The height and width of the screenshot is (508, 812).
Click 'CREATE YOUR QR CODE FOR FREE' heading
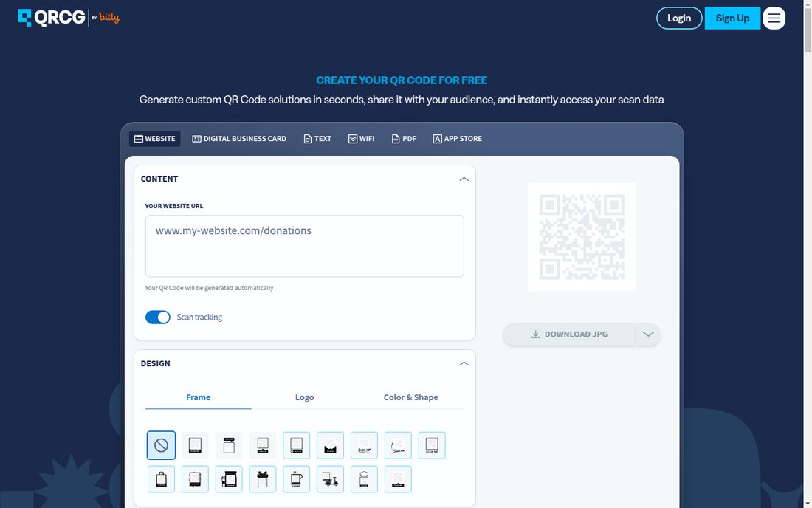pos(402,80)
